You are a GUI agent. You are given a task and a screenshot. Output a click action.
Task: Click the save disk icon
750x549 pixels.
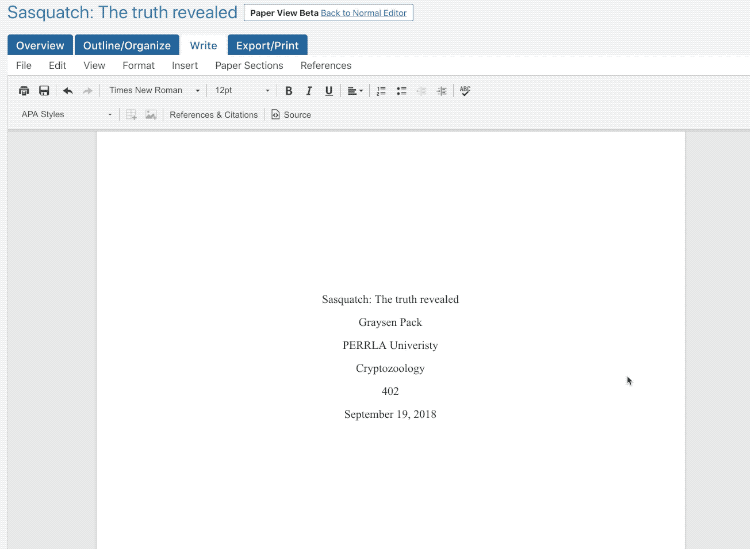coord(44,90)
